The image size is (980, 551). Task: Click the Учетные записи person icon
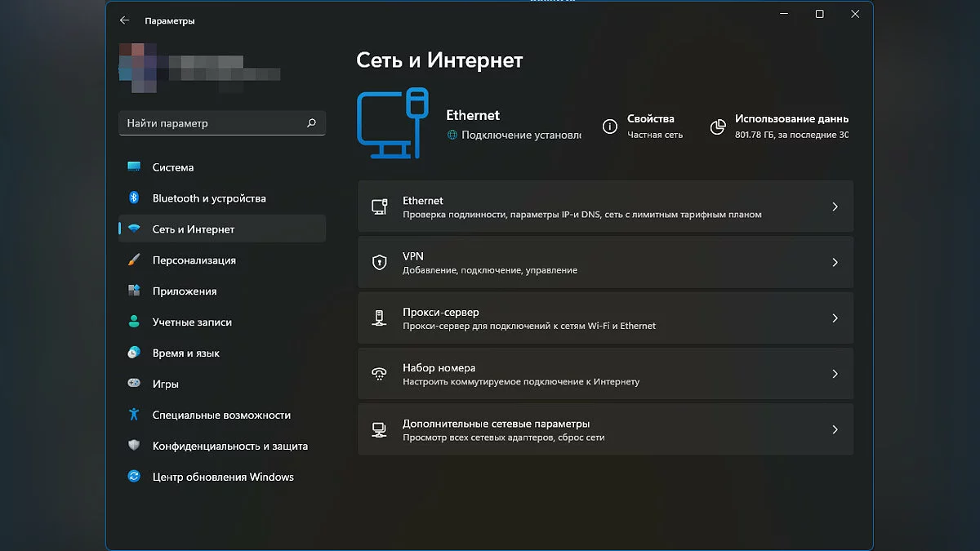tap(134, 322)
